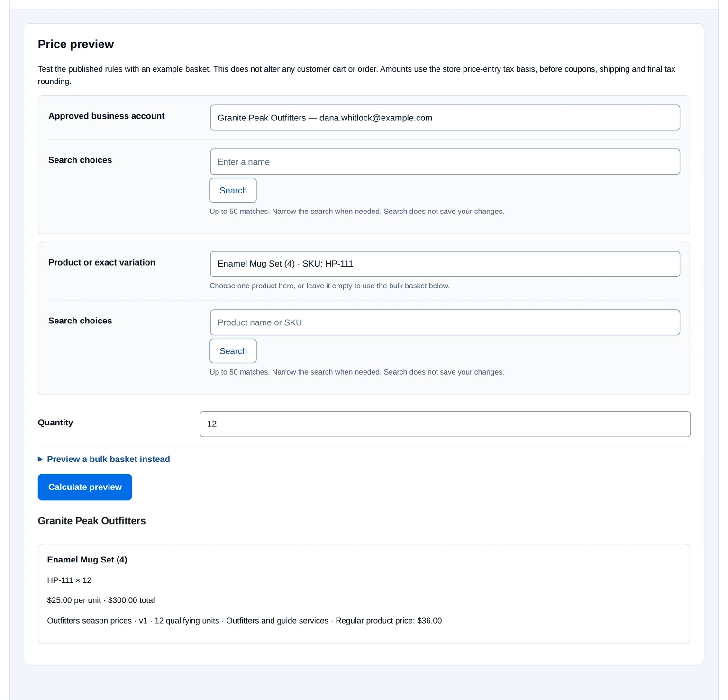Screen dimensions: 728x700
Task: Open the Approved business account selector
Action: point(445,118)
